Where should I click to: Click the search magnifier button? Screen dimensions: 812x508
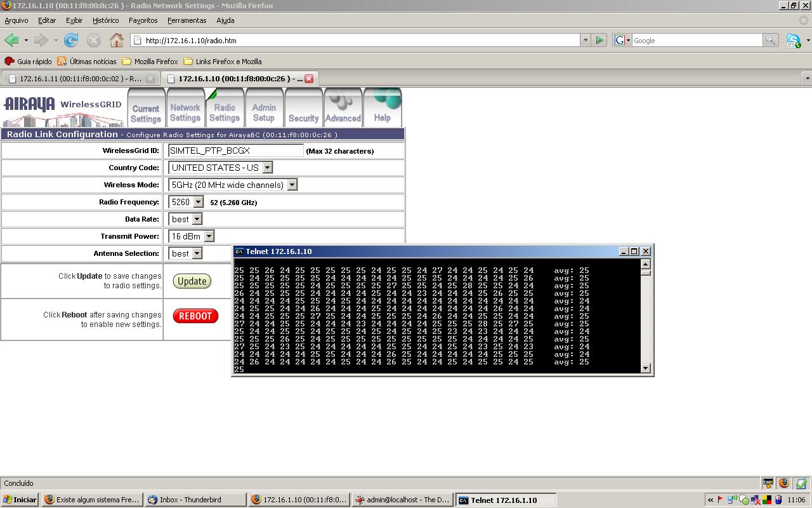coord(770,40)
